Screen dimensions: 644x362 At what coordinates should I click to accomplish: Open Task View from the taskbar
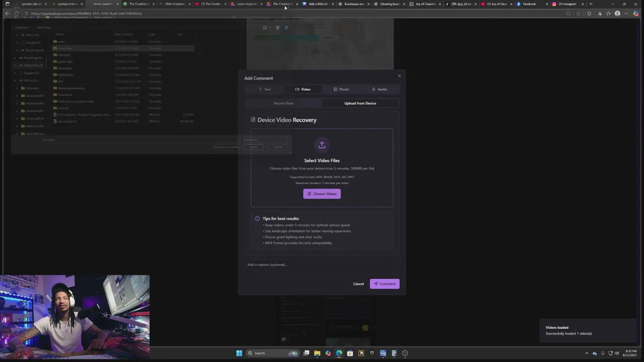click(x=306, y=353)
